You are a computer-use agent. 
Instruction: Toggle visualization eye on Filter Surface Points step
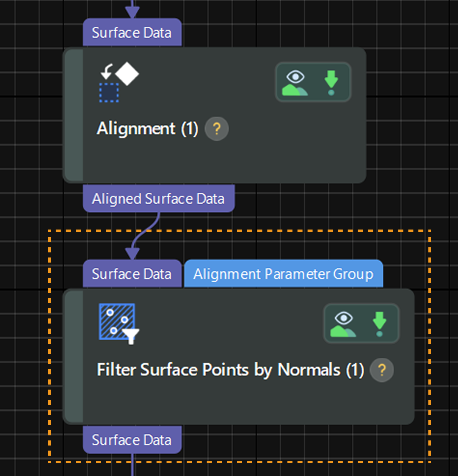[343, 324]
